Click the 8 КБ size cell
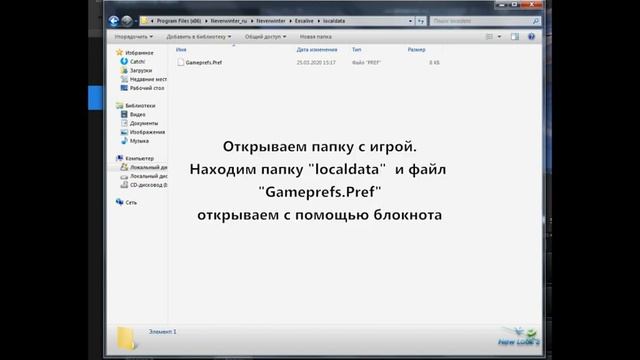The image size is (640, 360). 434,62
